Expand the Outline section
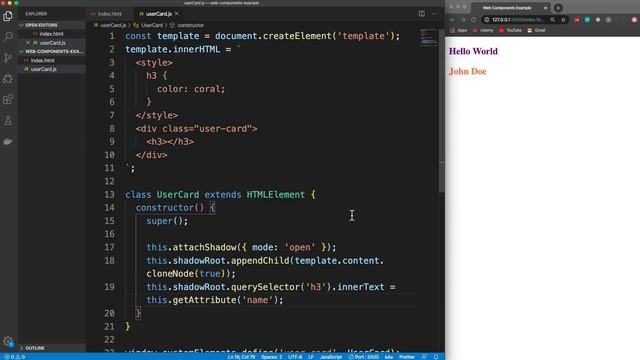 51,348
